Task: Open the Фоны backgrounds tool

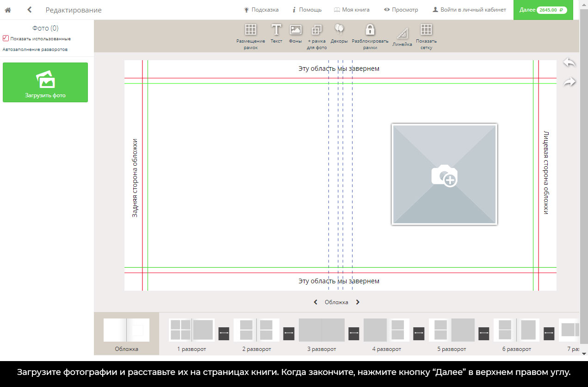Action: click(296, 31)
